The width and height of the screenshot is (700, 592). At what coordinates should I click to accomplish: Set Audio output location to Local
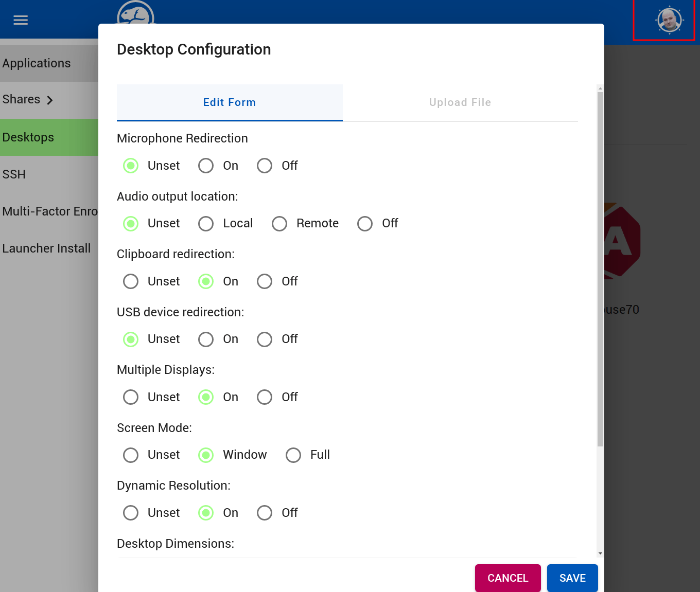coord(206,224)
